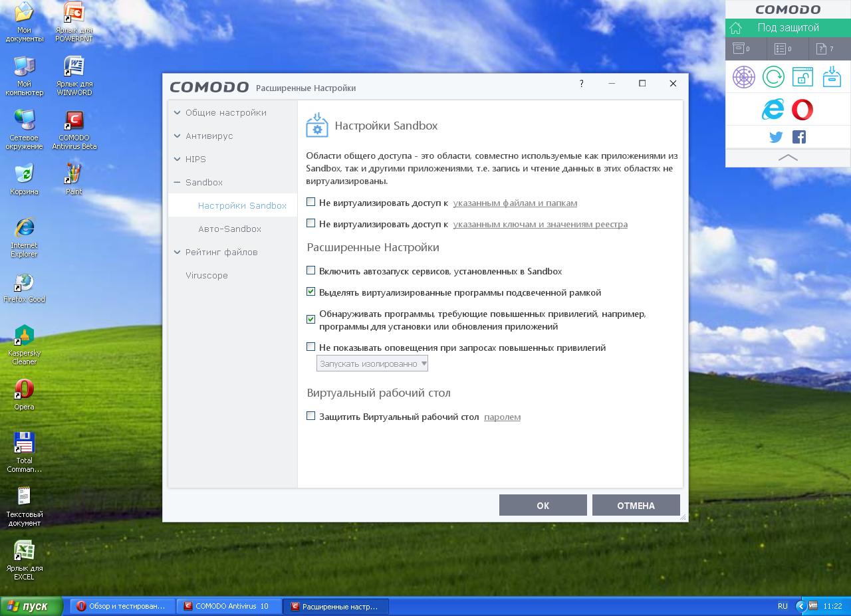
Task: Open the 'Запускать изолированно' dropdown
Action: pos(372,363)
